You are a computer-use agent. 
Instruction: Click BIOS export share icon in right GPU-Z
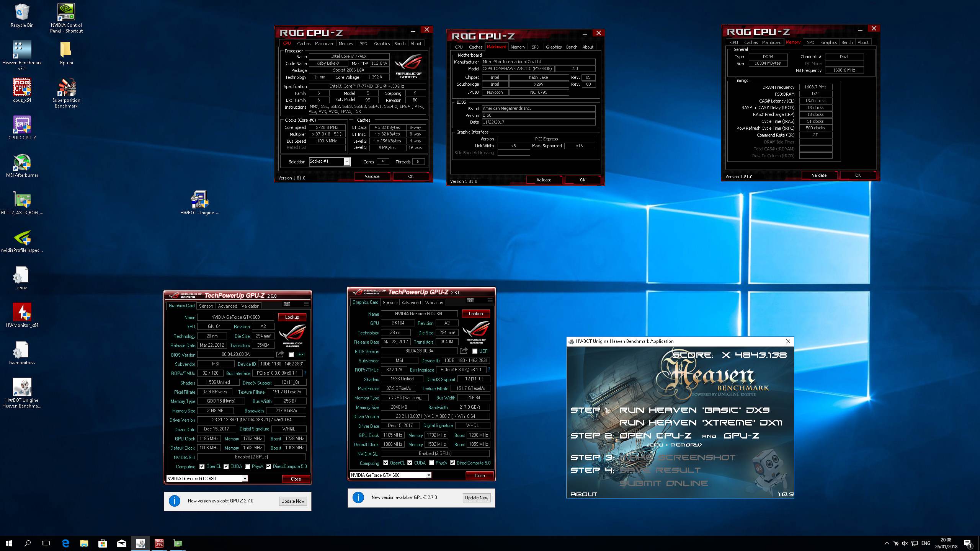464,351
